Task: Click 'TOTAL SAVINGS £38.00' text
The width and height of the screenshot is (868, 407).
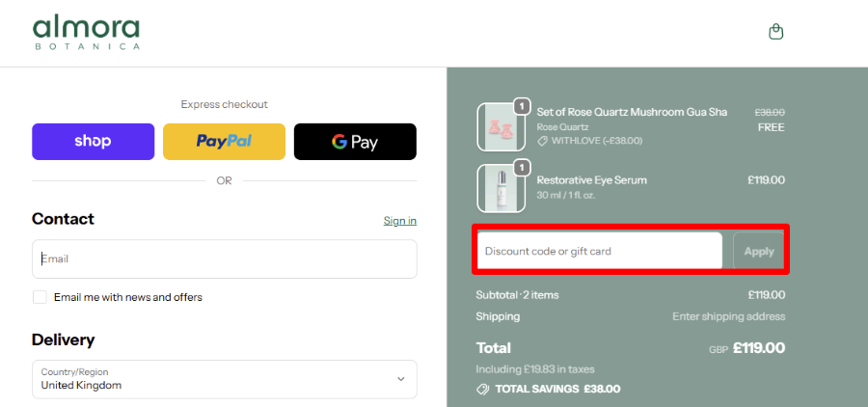Action: point(558,390)
